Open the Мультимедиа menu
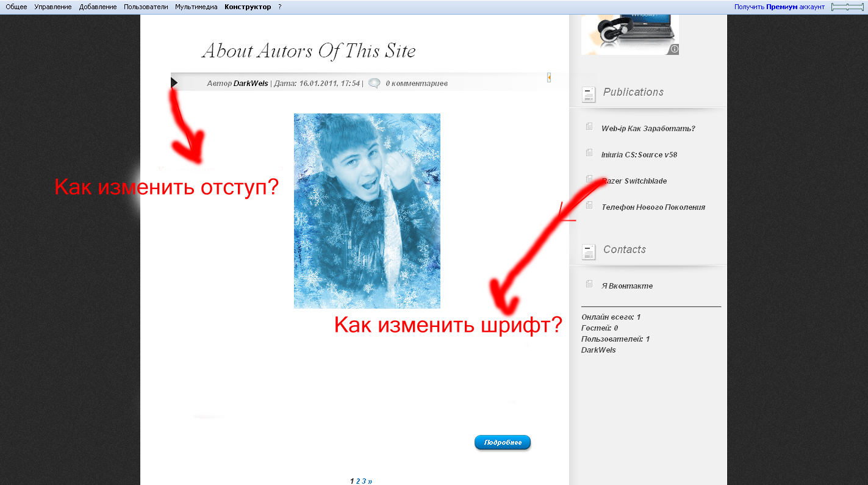 [x=196, y=7]
